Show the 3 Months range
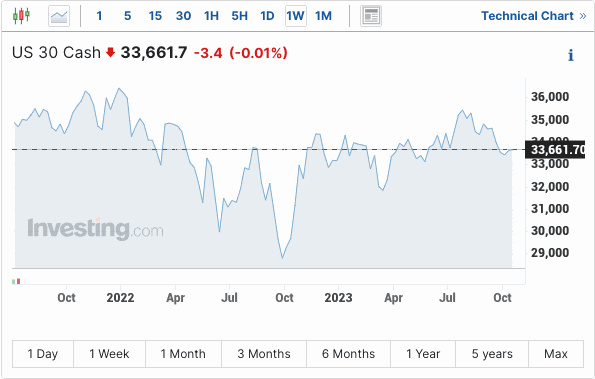The image size is (595, 379). tap(264, 354)
